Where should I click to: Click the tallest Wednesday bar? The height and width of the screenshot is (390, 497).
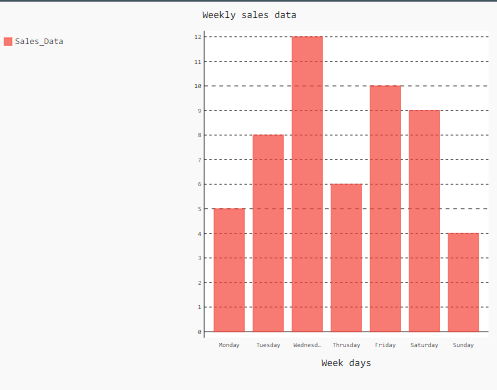[x=307, y=184]
